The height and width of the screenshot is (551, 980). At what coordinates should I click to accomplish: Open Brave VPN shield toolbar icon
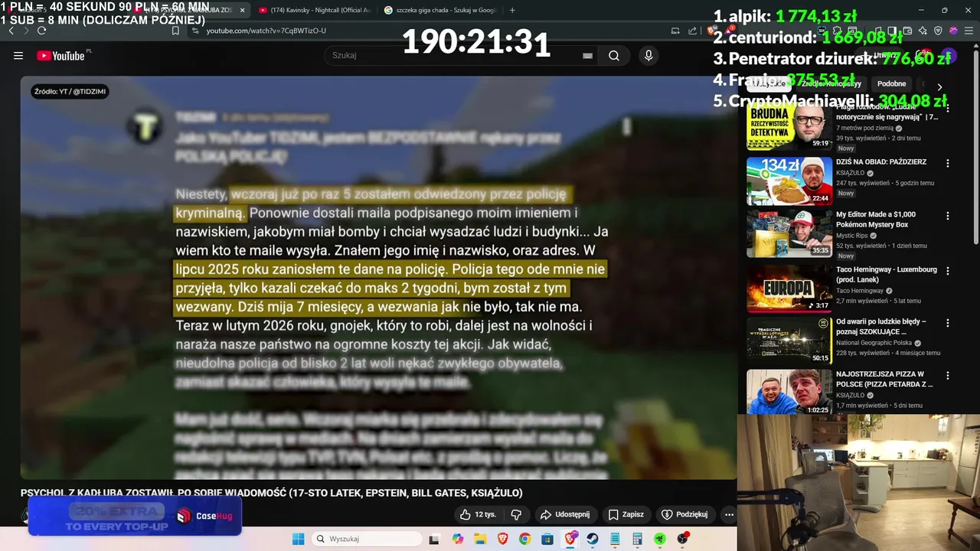coord(938,31)
